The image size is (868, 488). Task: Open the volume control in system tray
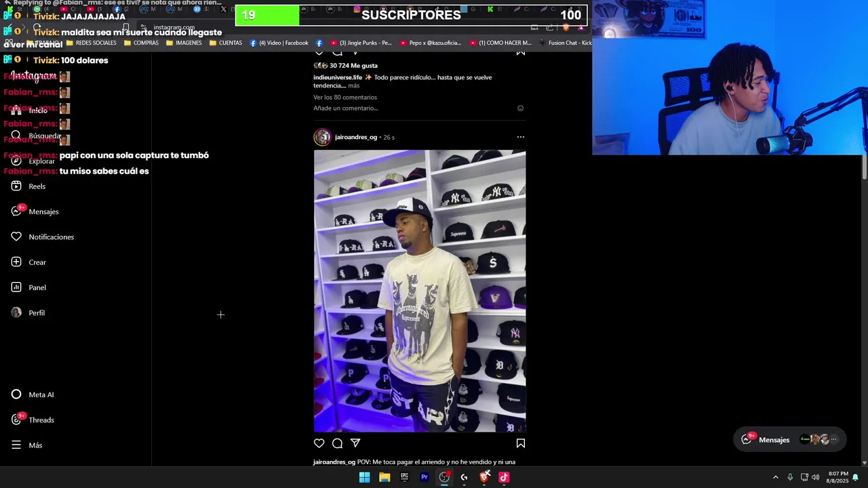point(816,477)
